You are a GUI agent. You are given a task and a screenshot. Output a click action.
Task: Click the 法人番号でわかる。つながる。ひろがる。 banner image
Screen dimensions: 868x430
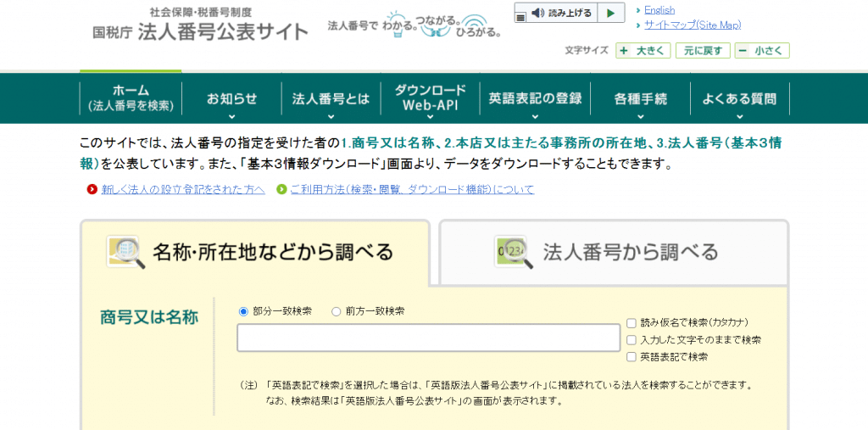coord(415,25)
